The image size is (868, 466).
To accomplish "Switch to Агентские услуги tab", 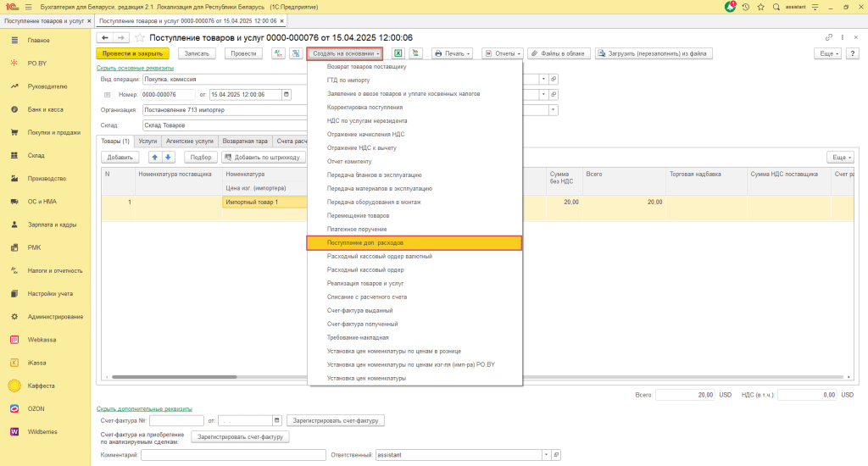I will tap(189, 141).
